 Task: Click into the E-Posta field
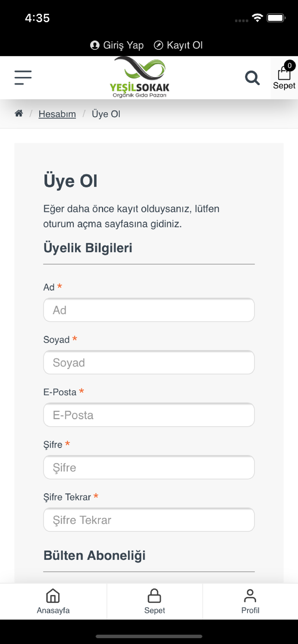point(149,415)
